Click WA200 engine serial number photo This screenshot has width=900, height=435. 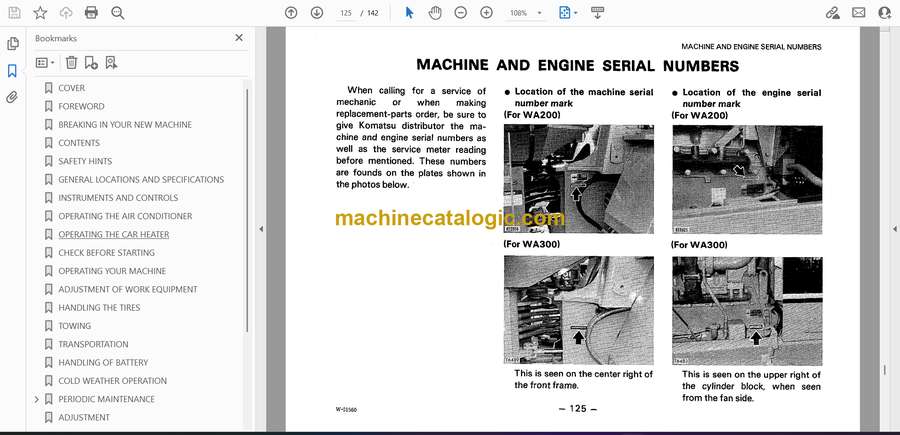coord(747,180)
